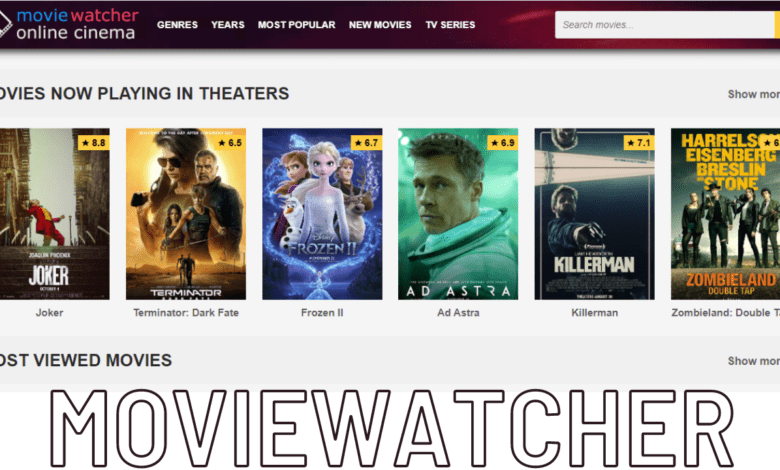Click the Zombieland: Double Tap title link
Screen dimensions: 780x470
(x=725, y=313)
